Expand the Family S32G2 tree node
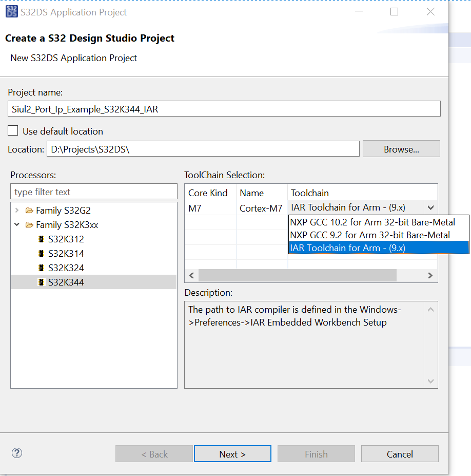Viewport: 471px width, 476px height. point(17,211)
